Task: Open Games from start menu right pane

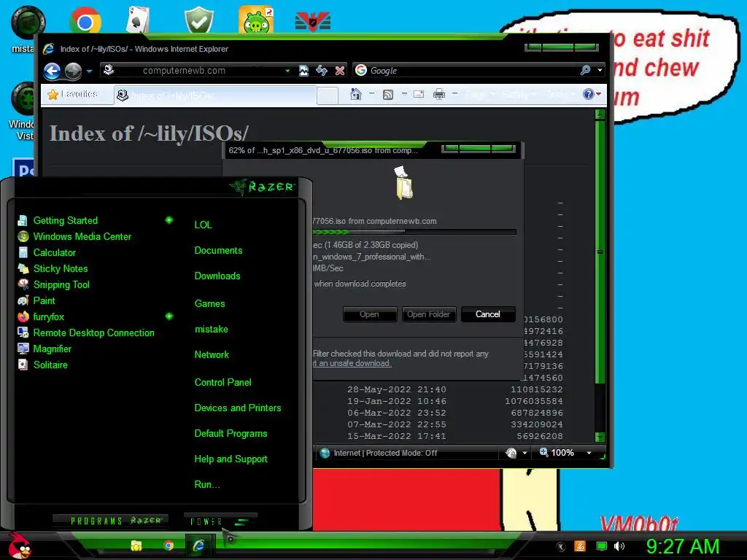Action: [x=209, y=304]
